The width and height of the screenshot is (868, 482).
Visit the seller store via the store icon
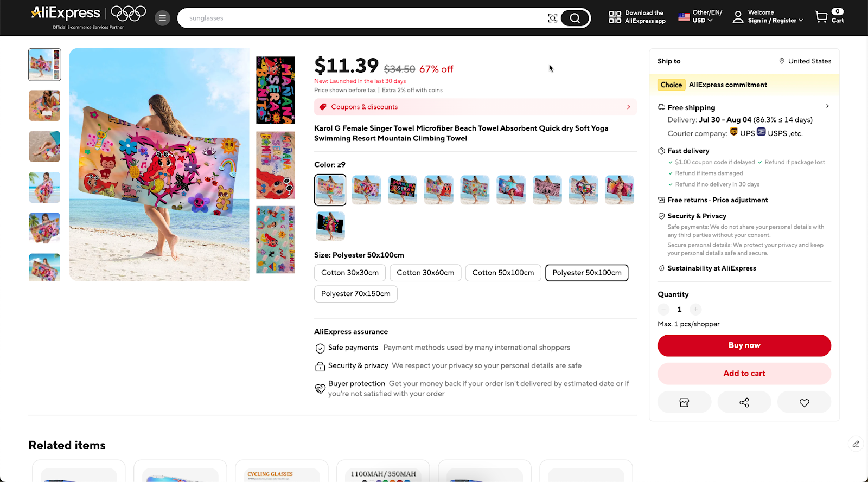684,402
